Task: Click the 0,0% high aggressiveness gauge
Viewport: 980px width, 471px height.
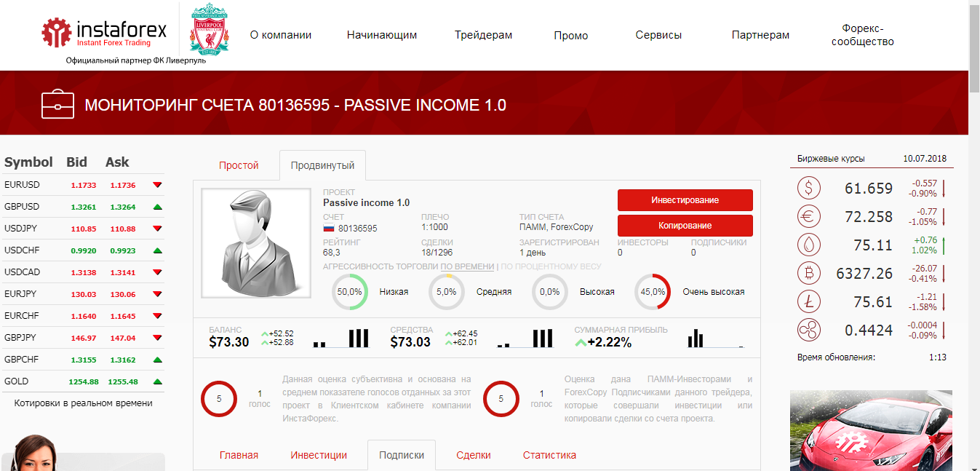Action: click(550, 291)
